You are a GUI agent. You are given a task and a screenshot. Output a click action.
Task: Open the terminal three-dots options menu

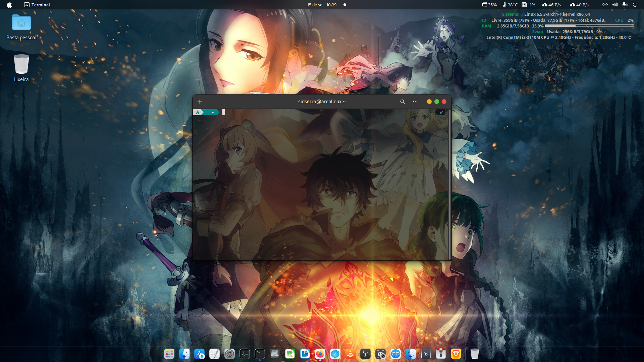[x=415, y=102]
